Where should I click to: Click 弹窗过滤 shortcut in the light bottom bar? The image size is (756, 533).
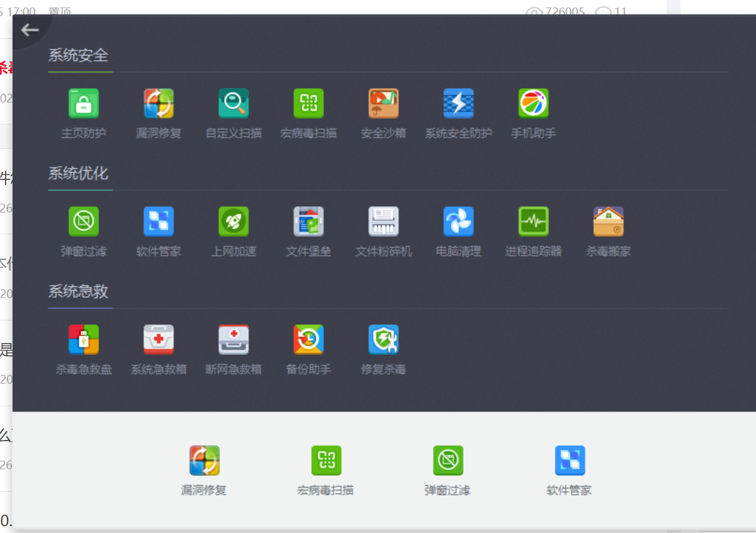point(448,461)
